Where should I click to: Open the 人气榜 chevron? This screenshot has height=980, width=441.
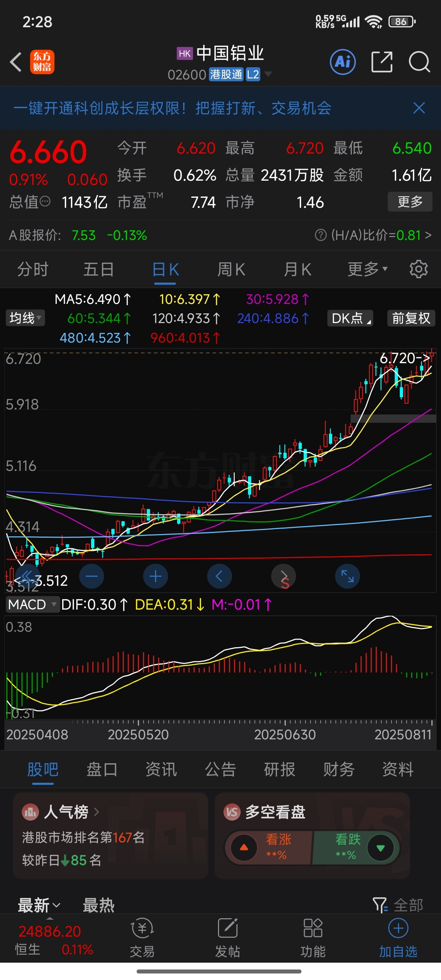click(x=96, y=812)
